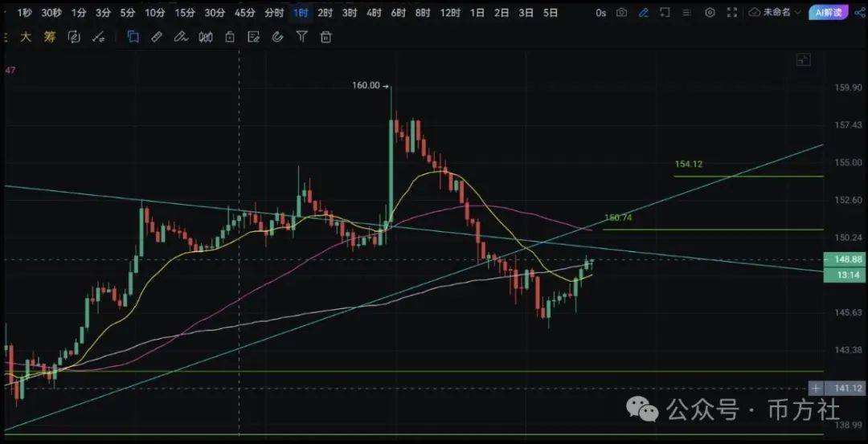
Task: Expand the pop-out panel icon on the chart
Action: click(804, 60)
